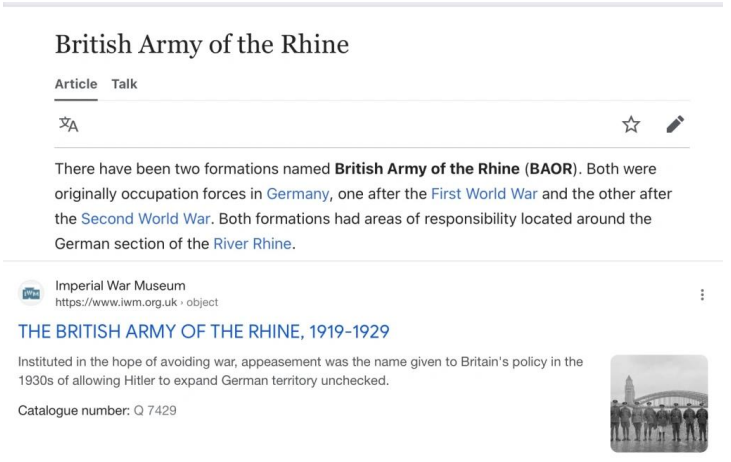Click the Imperial War Museum site name
Screen dimensions: 731x462
tap(120, 286)
